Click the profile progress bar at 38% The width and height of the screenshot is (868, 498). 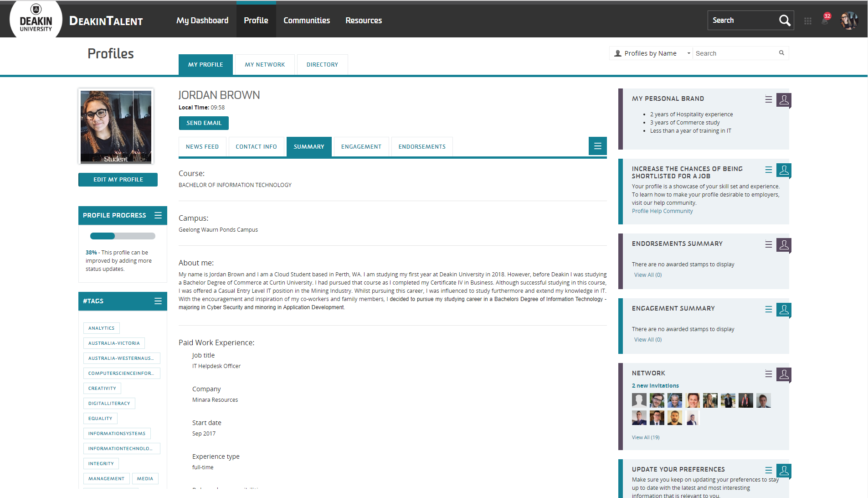[x=123, y=236]
